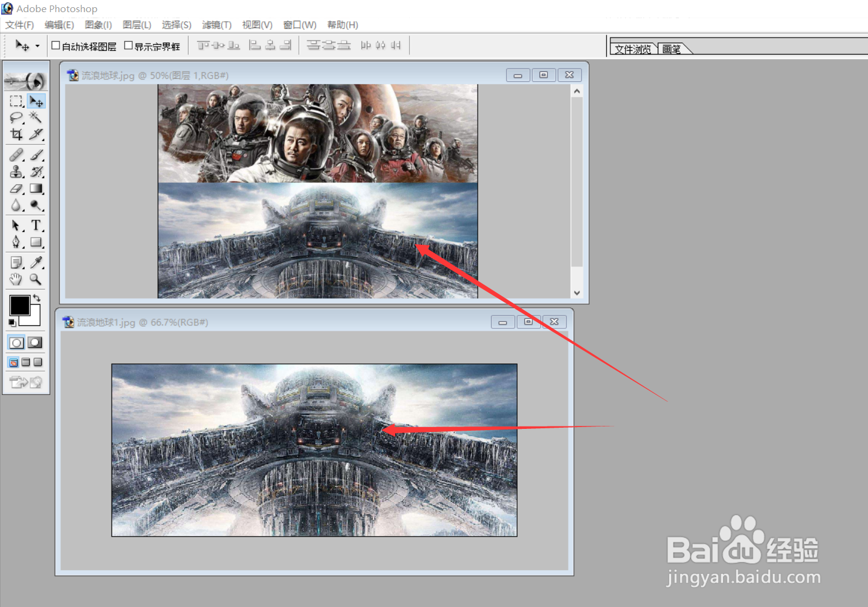Image resolution: width=868 pixels, height=607 pixels.
Task: Open 编辑(E) menu
Action: point(59,25)
